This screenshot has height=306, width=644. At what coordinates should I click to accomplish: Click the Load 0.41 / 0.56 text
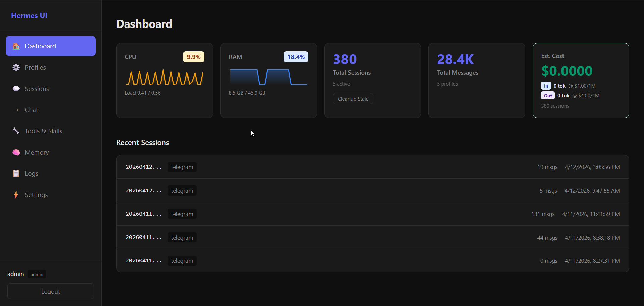click(x=143, y=93)
